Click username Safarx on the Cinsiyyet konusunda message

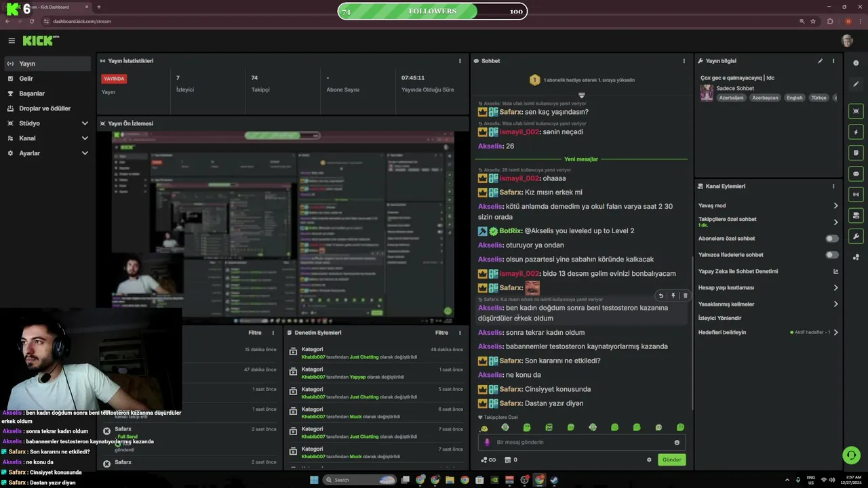[511, 389]
